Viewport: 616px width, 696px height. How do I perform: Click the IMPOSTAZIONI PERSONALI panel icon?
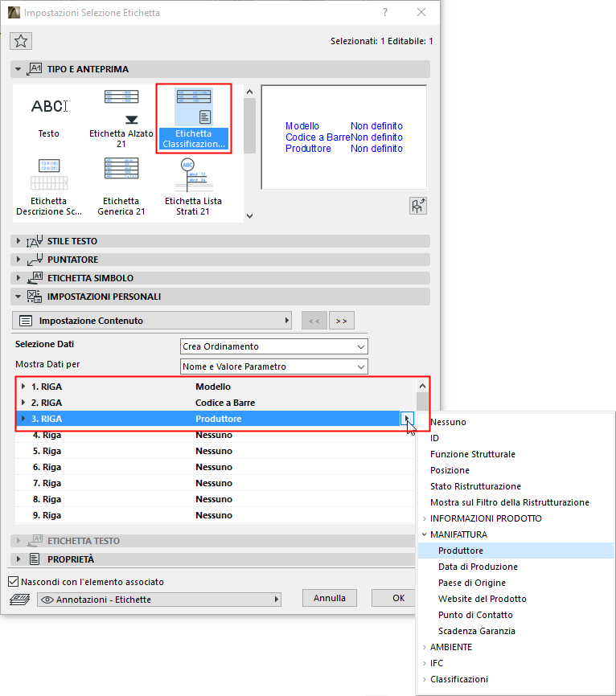(x=35, y=296)
